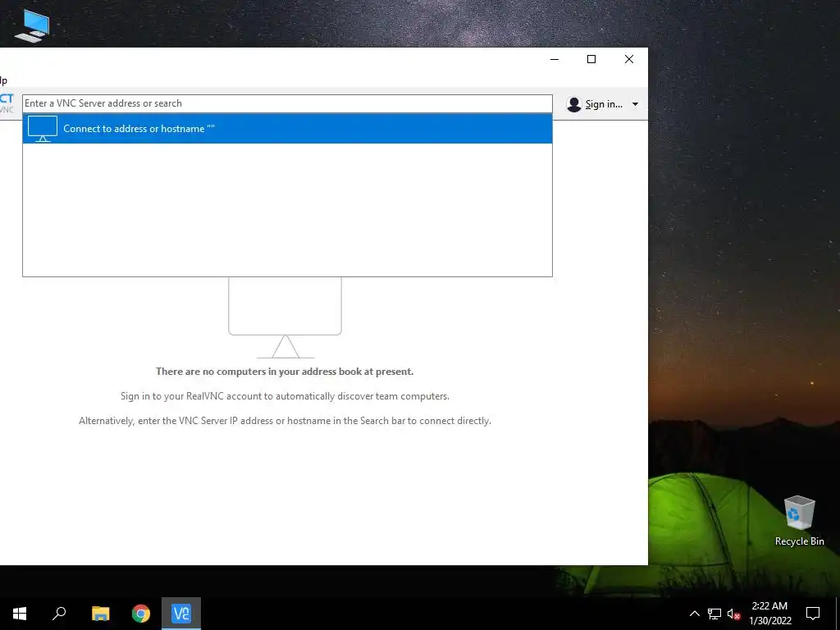Image resolution: width=840 pixels, height=630 pixels.
Task: Click the muted volume tray icon
Action: 733,614
